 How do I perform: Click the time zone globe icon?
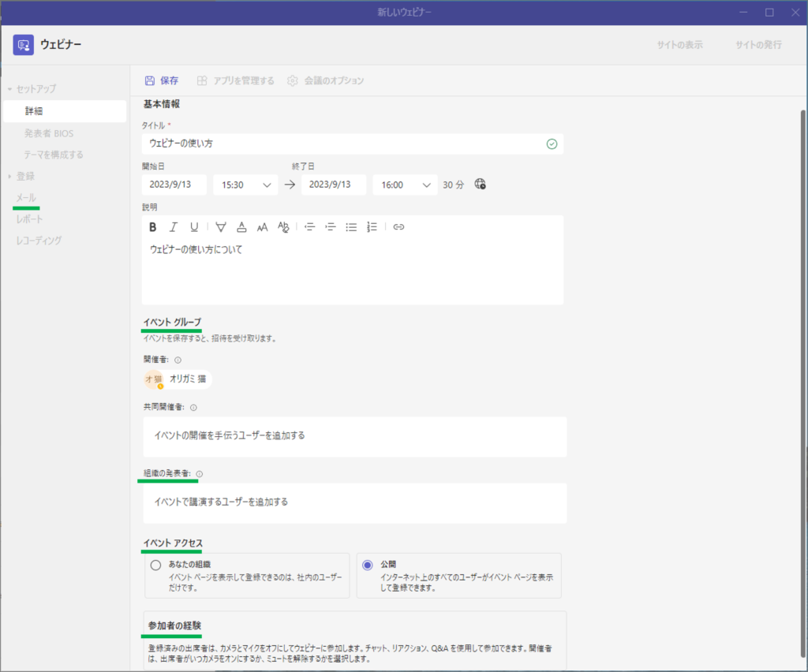click(480, 185)
